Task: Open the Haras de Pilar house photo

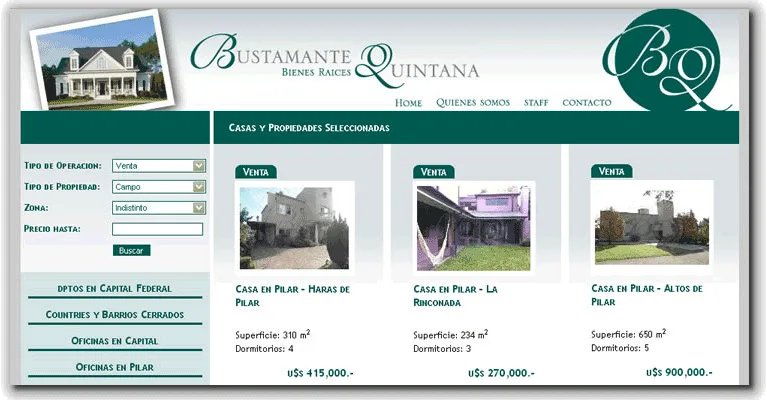Action: [x=294, y=228]
